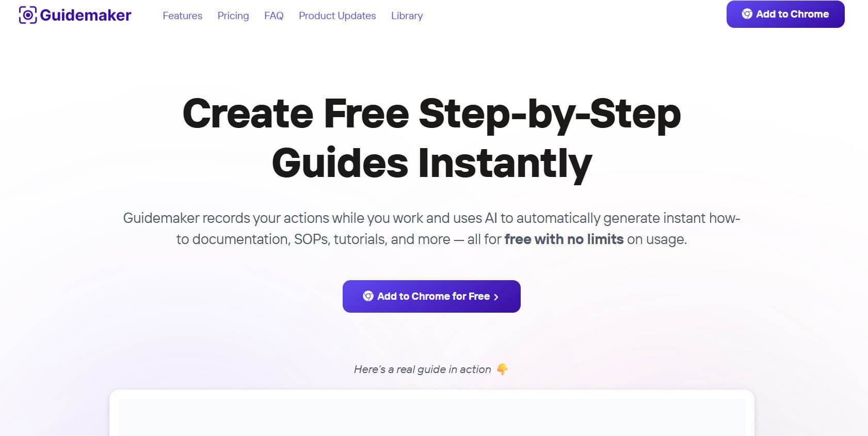Open the Library nav link

407,16
